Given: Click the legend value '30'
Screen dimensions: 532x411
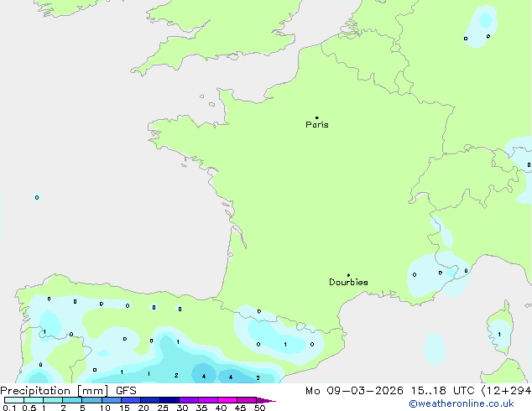Looking at the screenshot, I should [182, 408].
